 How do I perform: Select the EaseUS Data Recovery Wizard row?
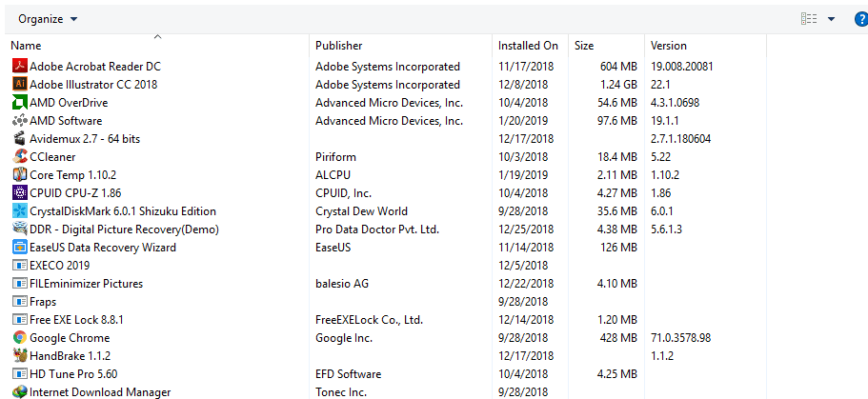(x=103, y=248)
